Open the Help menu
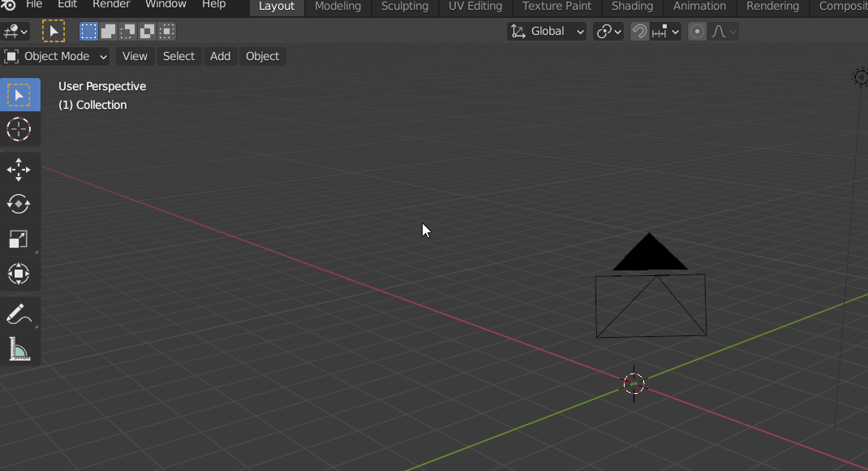This screenshot has height=471, width=868. tap(213, 4)
